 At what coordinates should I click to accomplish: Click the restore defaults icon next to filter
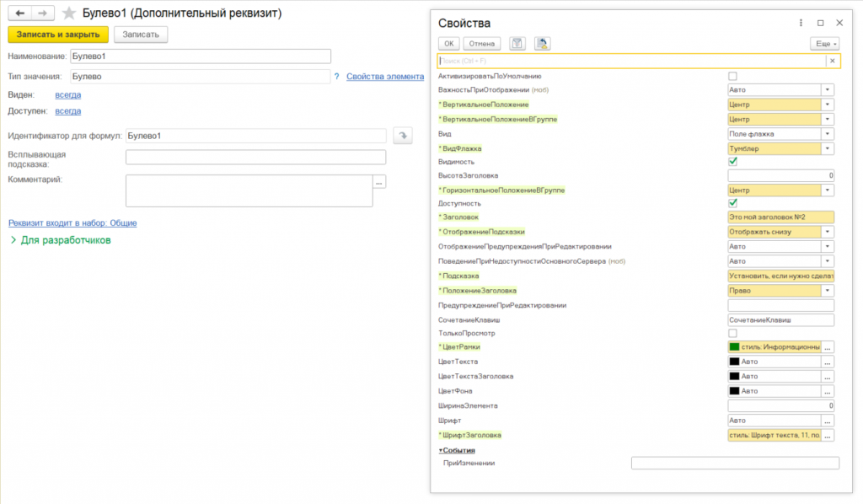click(542, 43)
